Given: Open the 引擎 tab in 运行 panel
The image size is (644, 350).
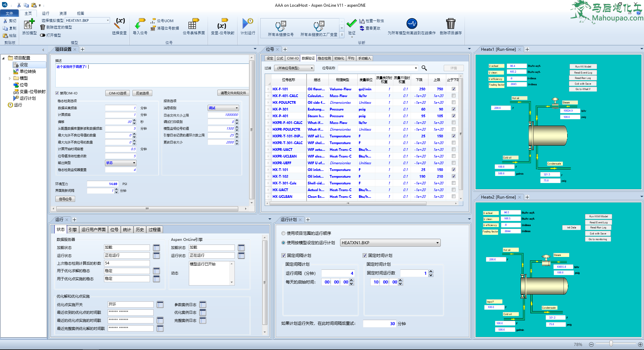Looking at the screenshot, I should click(x=73, y=230).
